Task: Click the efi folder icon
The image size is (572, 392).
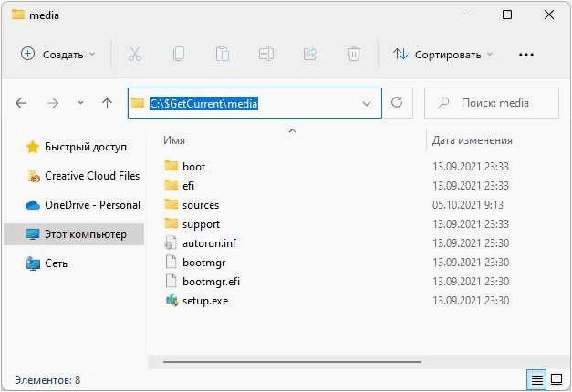Action: coord(172,185)
